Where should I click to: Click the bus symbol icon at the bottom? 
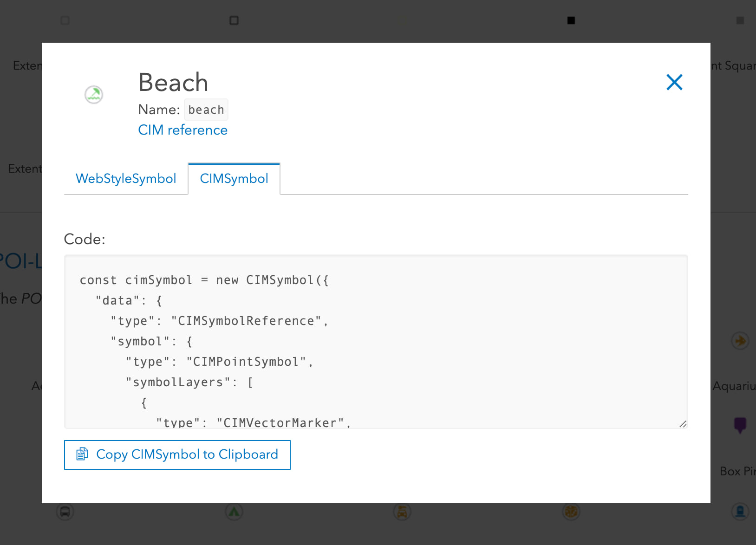coord(65,512)
